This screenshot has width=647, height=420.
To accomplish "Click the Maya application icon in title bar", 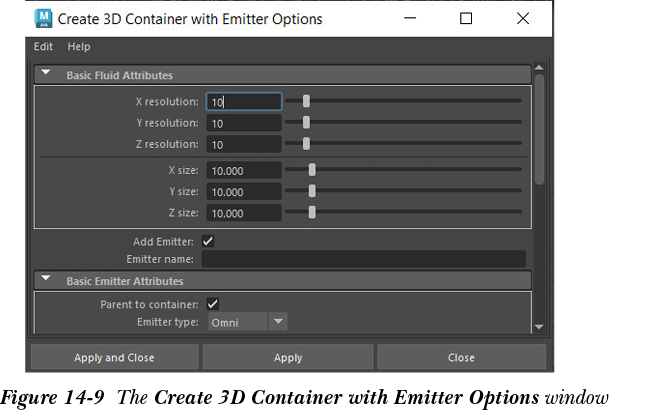I will pyautogui.click(x=44, y=18).
